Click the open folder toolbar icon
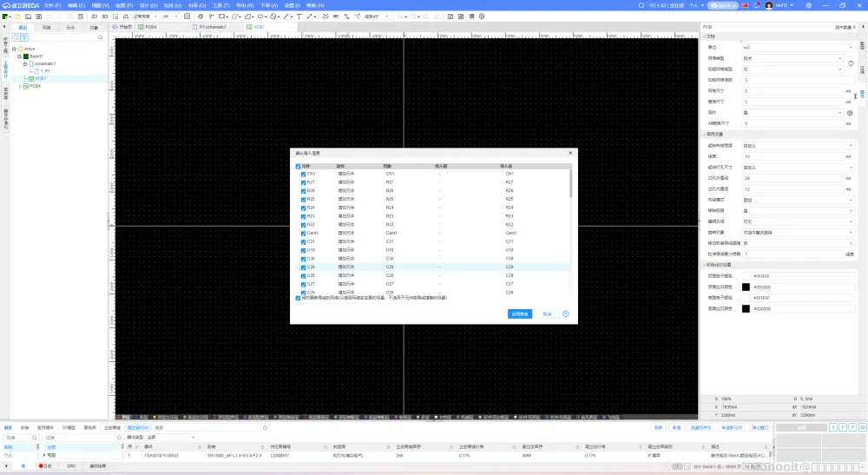The width and height of the screenshot is (868, 475). tap(17, 16)
